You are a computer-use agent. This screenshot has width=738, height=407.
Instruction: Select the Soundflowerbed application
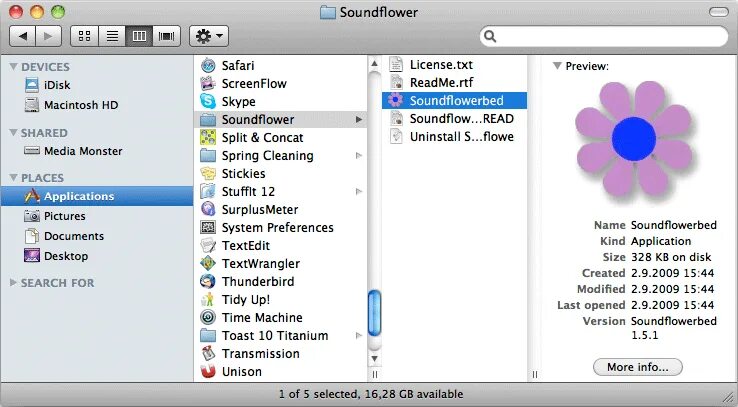(x=454, y=100)
